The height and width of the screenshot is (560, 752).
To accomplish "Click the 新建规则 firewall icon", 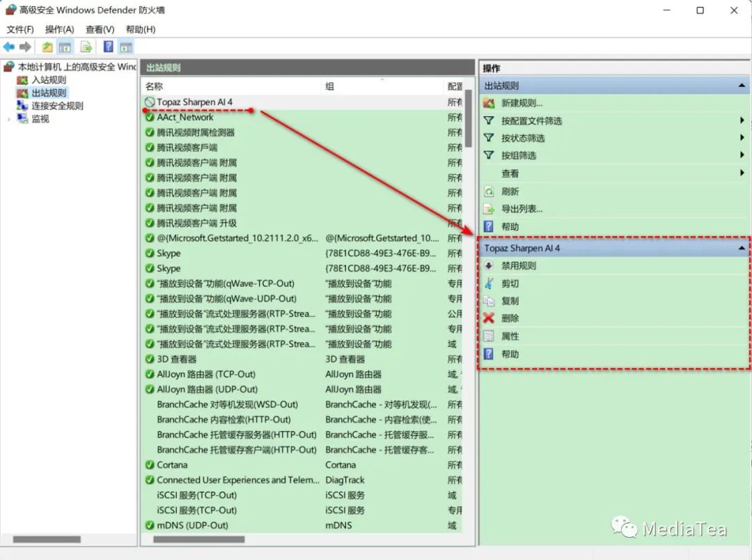I will pyautogui.click(x=489, y=103).
